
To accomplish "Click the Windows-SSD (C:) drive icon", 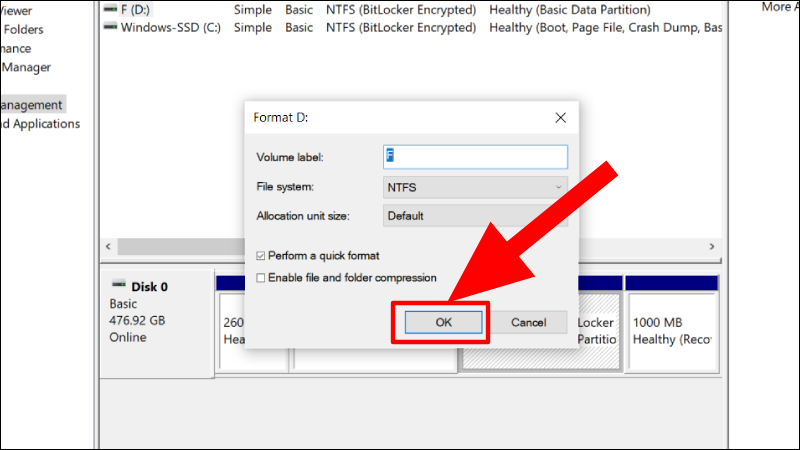I will tap(110, 27).
